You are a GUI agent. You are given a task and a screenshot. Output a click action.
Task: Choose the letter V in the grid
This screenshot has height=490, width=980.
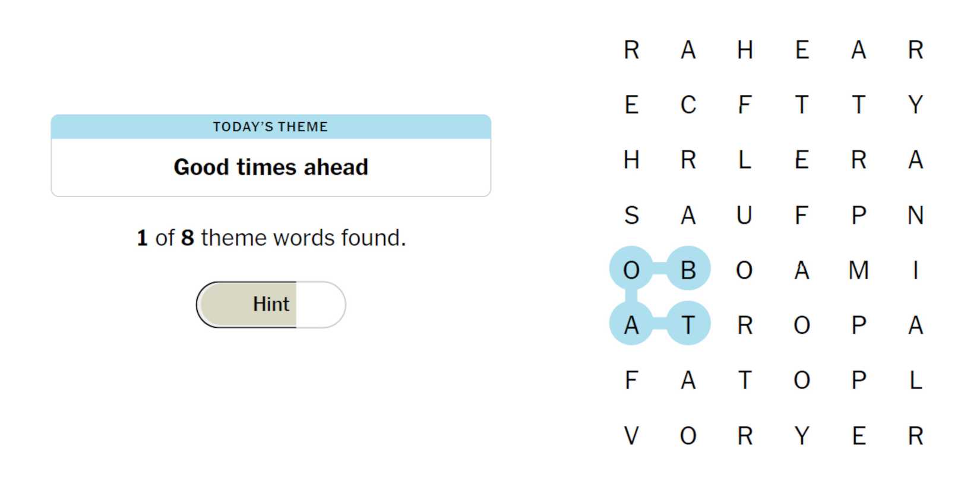click(631, 436)
